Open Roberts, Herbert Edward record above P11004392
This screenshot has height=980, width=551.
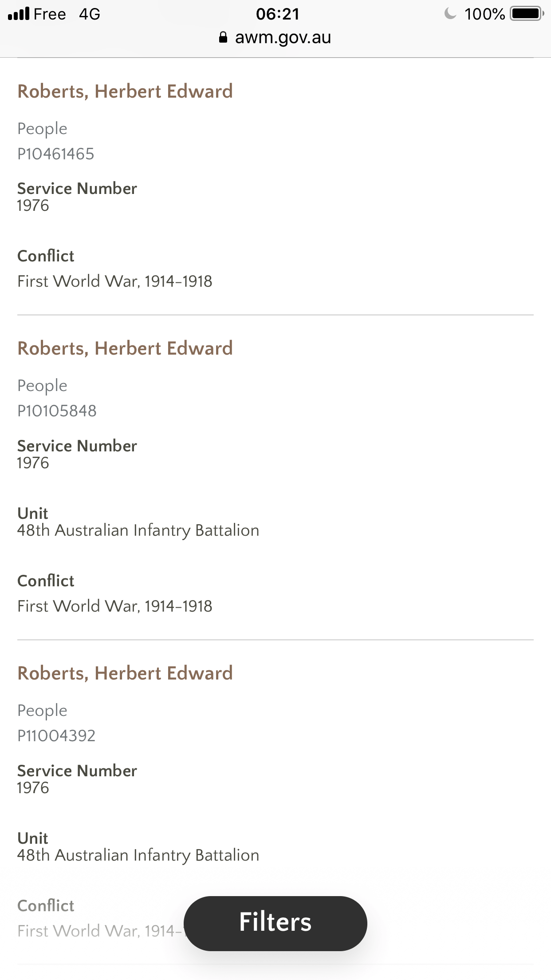tap(125, 673)
